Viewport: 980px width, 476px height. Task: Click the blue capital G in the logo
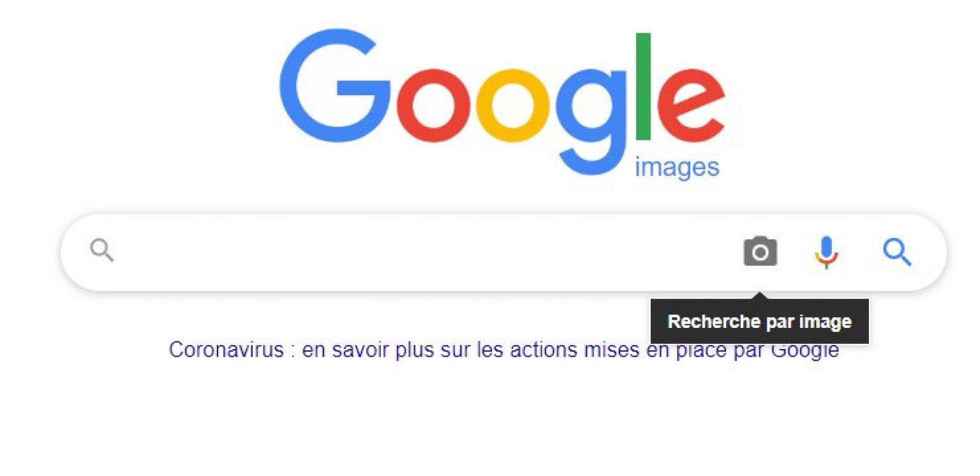333,86
